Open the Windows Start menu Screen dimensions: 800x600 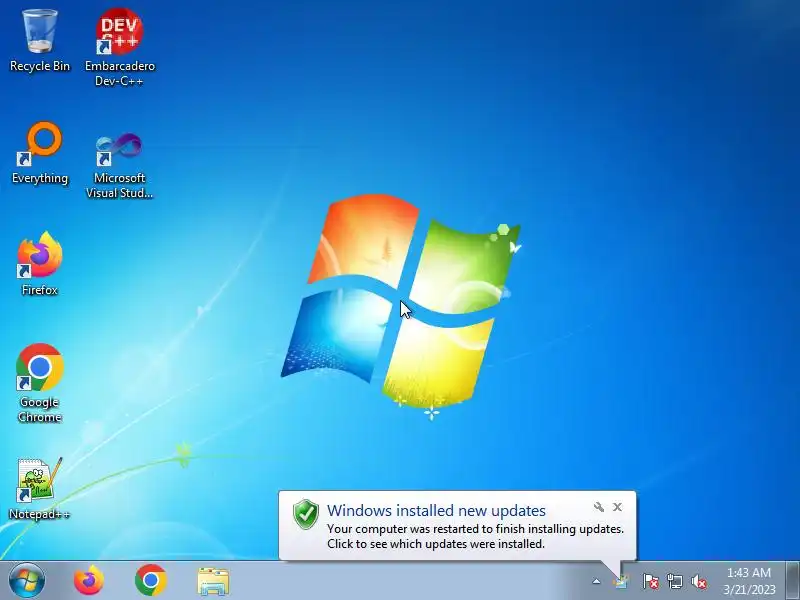[x=27, y=581]
